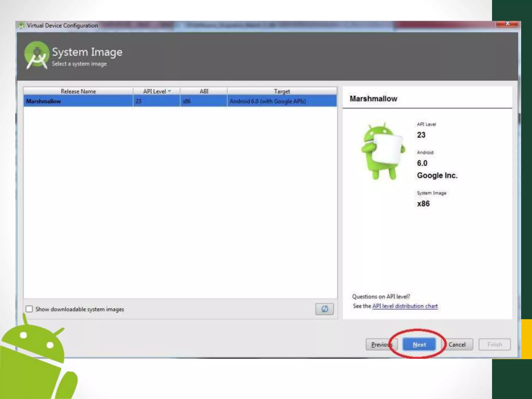Click the Finish button
Viewport: 532px width, 399px height.
click(x=494, y=344)
